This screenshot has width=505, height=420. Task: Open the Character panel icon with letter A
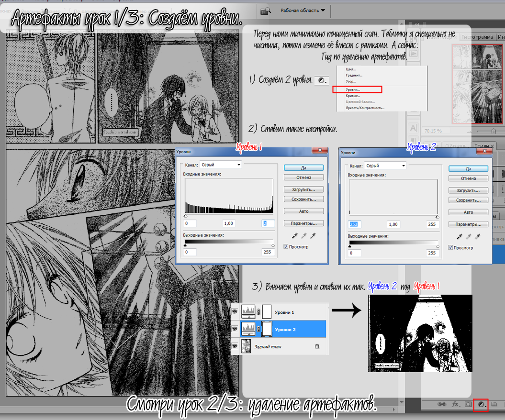(413, 128)
